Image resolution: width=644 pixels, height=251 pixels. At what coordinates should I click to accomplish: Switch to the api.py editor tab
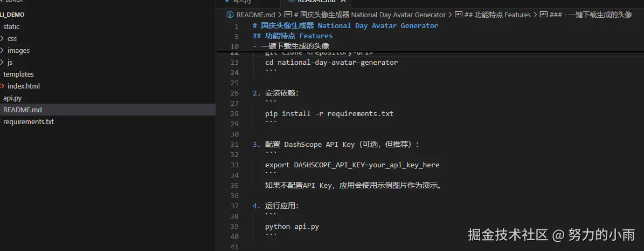tap(243, 2)
